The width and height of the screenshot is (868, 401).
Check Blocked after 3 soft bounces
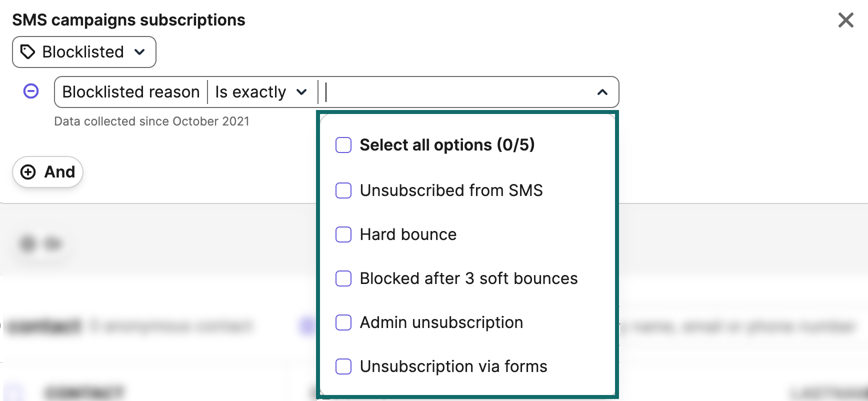click(x=343, y=278)
